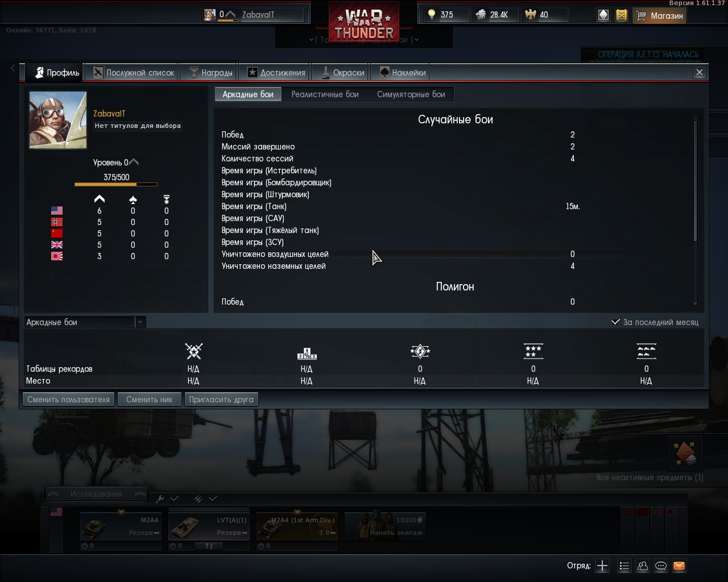The width and height of the screenshot is (728, 582).
Task: Select the M2A4 Резерв tank slot
Action: (x=121, y=526)
